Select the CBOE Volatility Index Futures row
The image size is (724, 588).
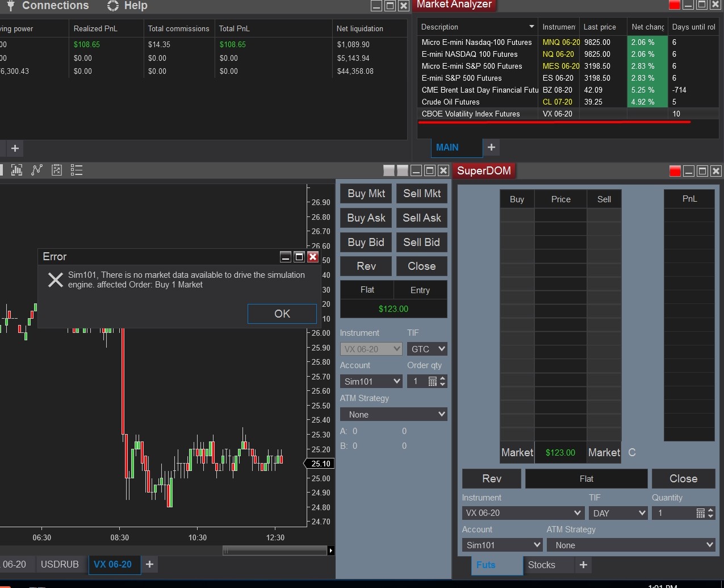(483, 114)
